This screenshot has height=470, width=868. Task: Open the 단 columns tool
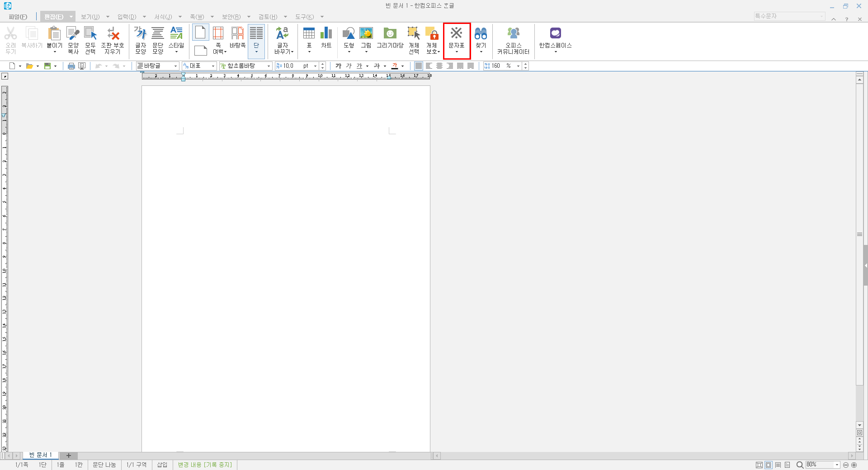pyautogui.click(x=256, y=41)
